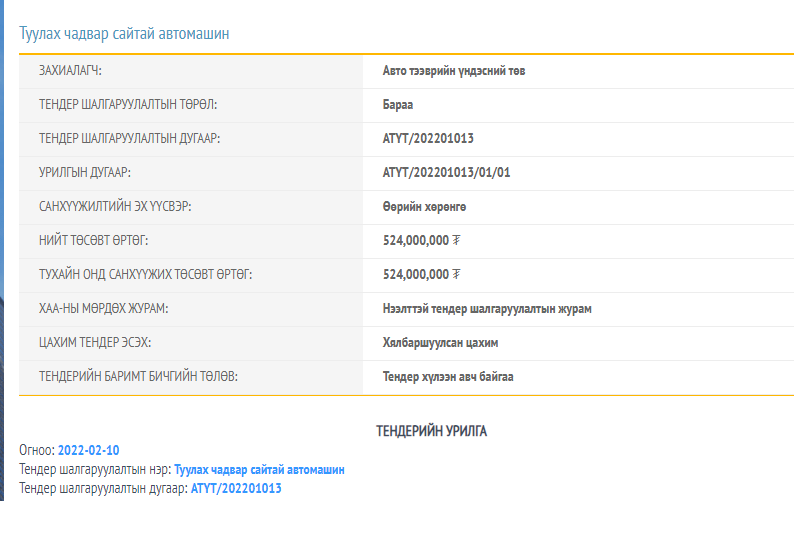The height and width of the screenshot is (556, 794).
Task: Click the date link 2022-02-10
Action: (x=88, y=450)
